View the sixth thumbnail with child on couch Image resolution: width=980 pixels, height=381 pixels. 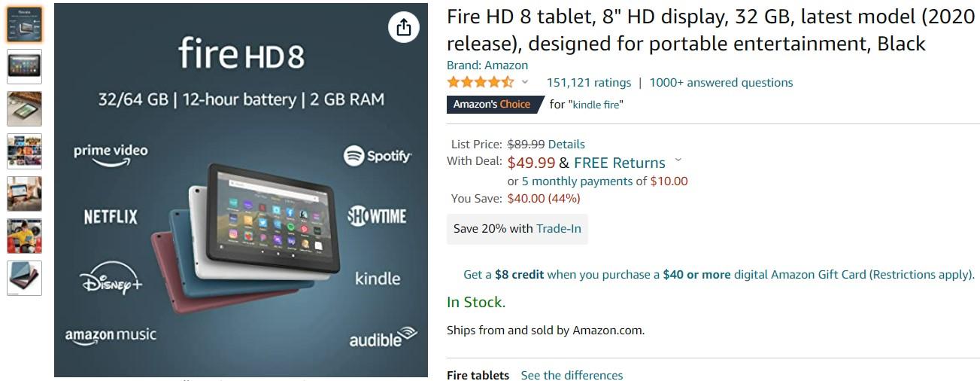(x=24, y=236)
